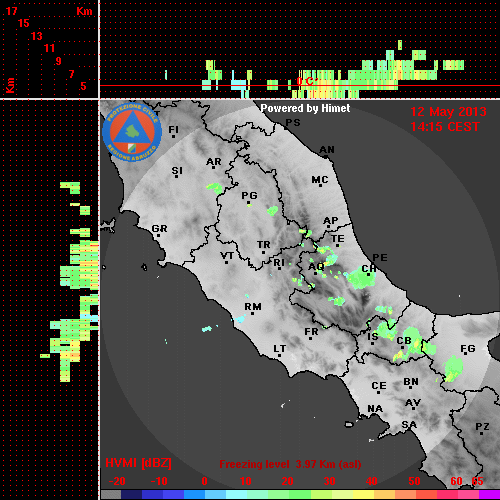Click the 17 Km altitude axis label

(11, 11)
